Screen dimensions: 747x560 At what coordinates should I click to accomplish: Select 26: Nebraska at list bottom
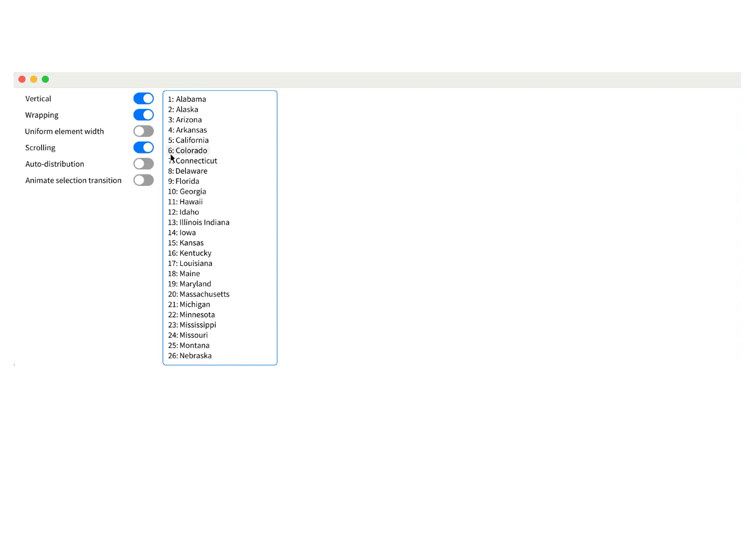click(x=190, y=355)
